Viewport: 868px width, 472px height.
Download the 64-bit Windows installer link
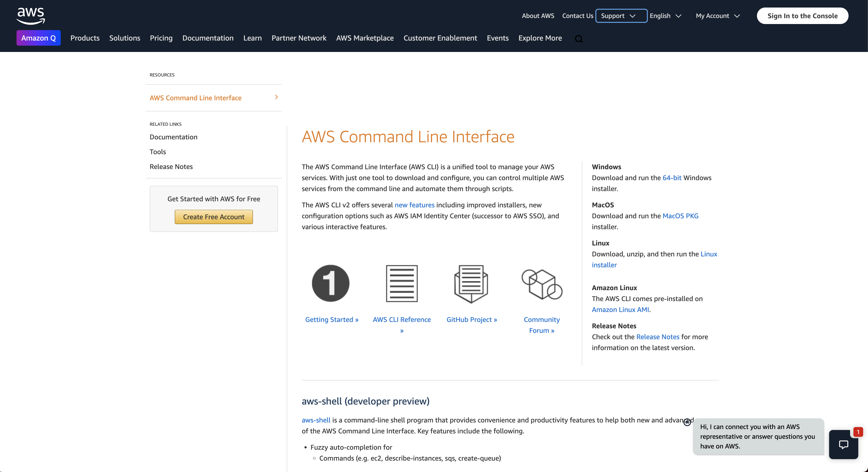pyautogui.click(x=672, y=178)
